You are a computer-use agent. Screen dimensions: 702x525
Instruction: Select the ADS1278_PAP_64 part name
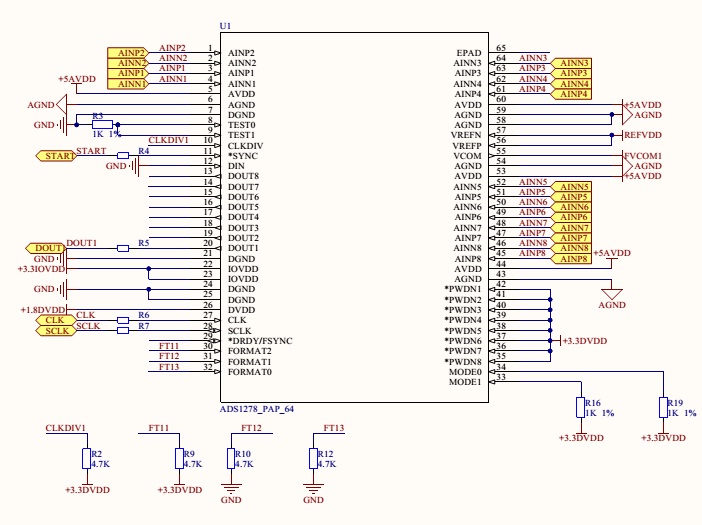click(x=257, y=409)
